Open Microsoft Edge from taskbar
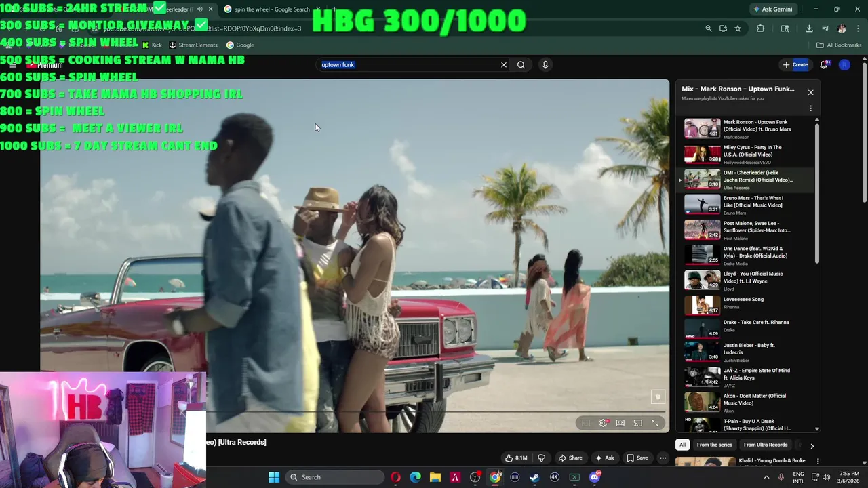Viewport: 868px width, 488px height. pos(415,477)
